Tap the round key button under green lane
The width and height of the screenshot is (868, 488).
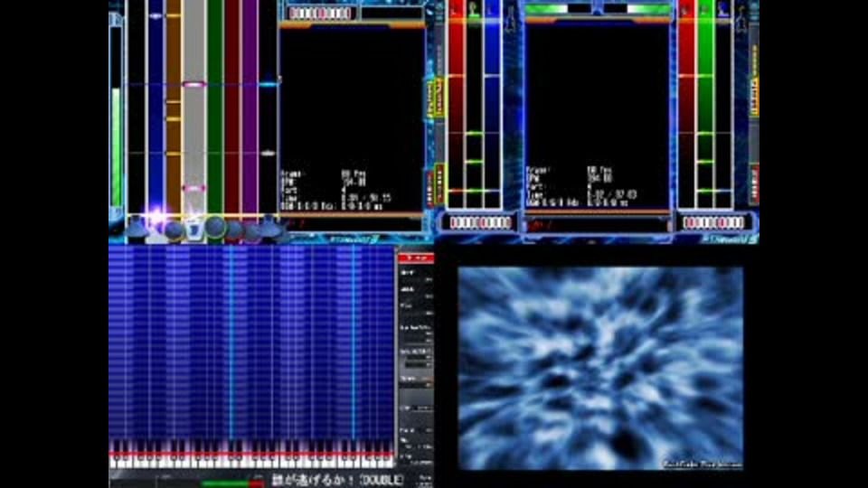pos(215,227)
